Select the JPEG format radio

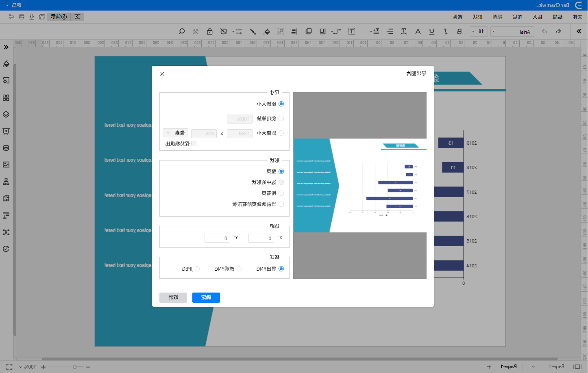point(197,269)
